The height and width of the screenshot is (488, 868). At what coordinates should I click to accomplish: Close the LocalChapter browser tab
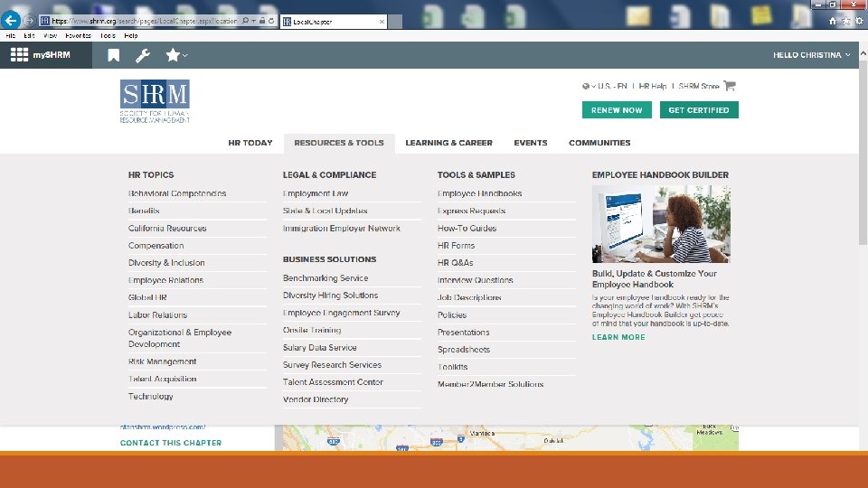pos(382,22)
